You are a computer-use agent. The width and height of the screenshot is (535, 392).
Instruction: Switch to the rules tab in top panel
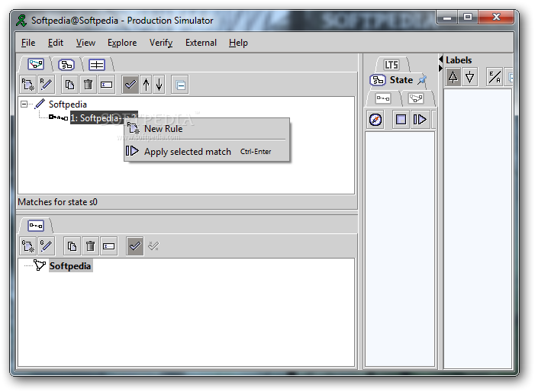pyautogui.click(x=36, y=64)
